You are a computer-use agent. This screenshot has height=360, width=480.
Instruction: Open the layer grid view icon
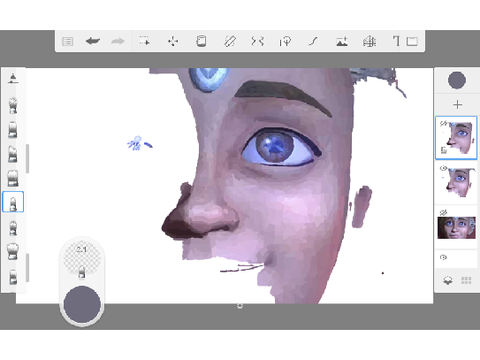point(466,280)
